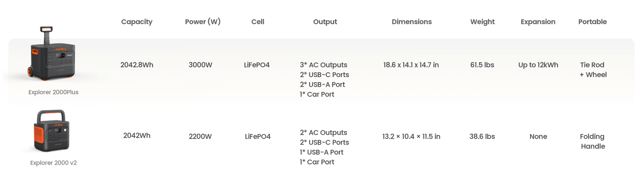Click the 38.6 lbs weight value
This screenshot has width=644, height=186.
tap(482, 136)
